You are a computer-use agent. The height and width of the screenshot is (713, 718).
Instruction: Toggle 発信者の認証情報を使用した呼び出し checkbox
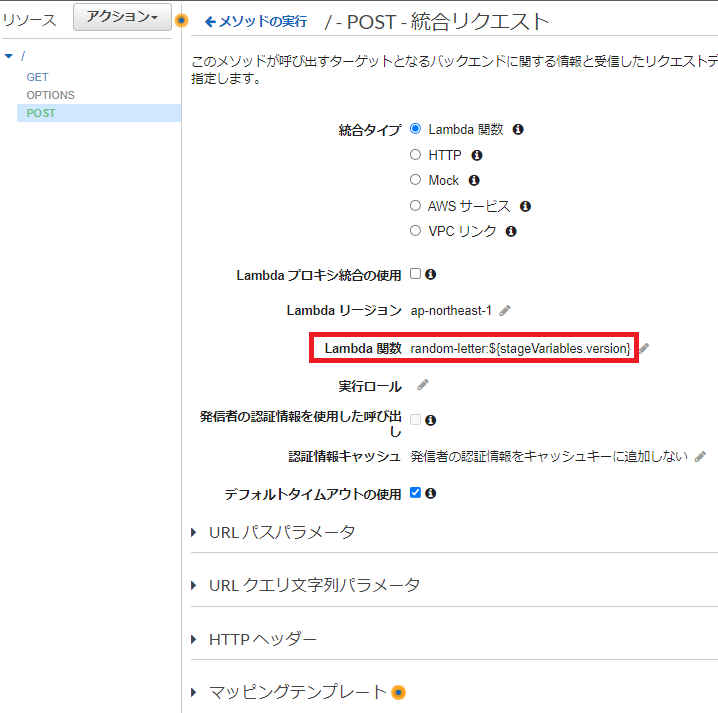click(415, 419)
